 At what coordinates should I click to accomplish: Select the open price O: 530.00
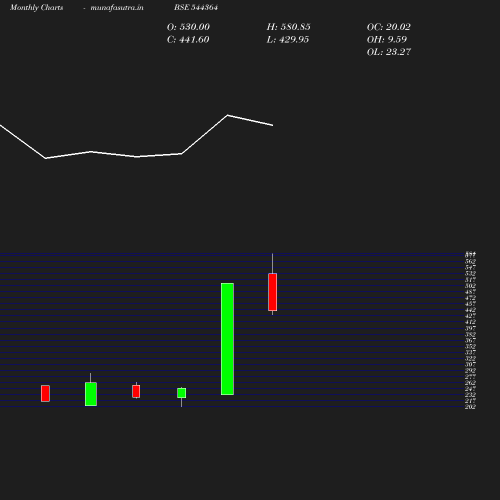(x=188, y=27)
